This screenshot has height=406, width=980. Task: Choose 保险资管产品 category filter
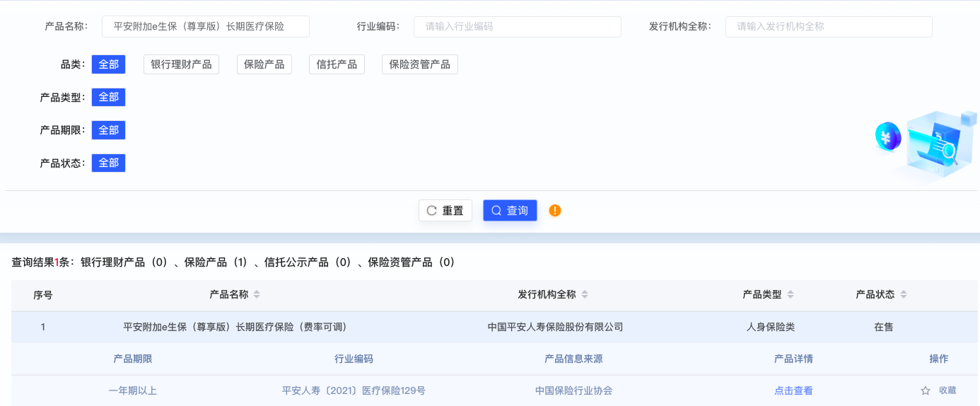(420, 64)
